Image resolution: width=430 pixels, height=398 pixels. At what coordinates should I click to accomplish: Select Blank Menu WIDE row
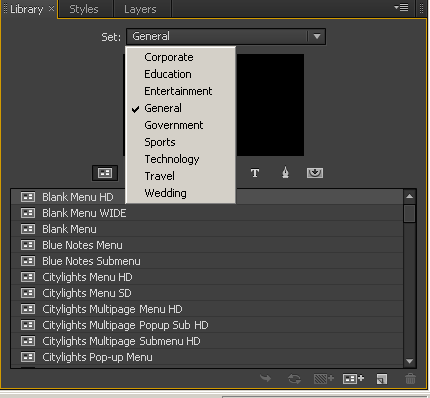point(207,213)
